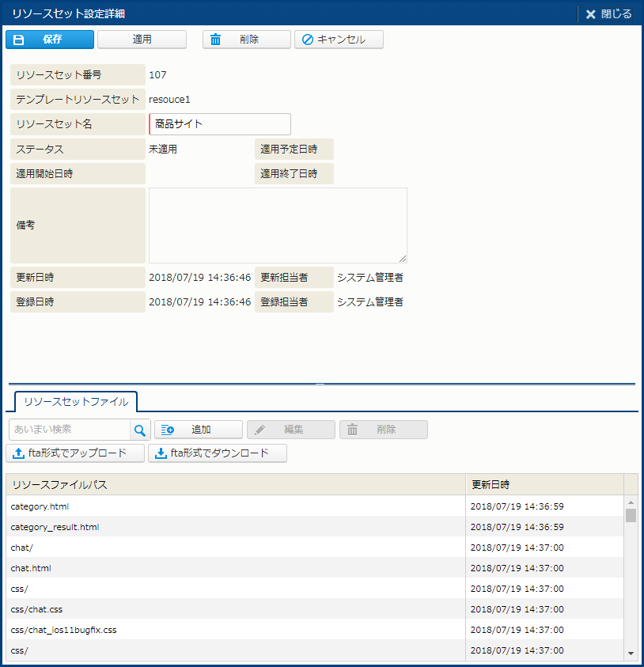Sort by 更新日時 column header
Screen dimensions: 644x667
544,484
